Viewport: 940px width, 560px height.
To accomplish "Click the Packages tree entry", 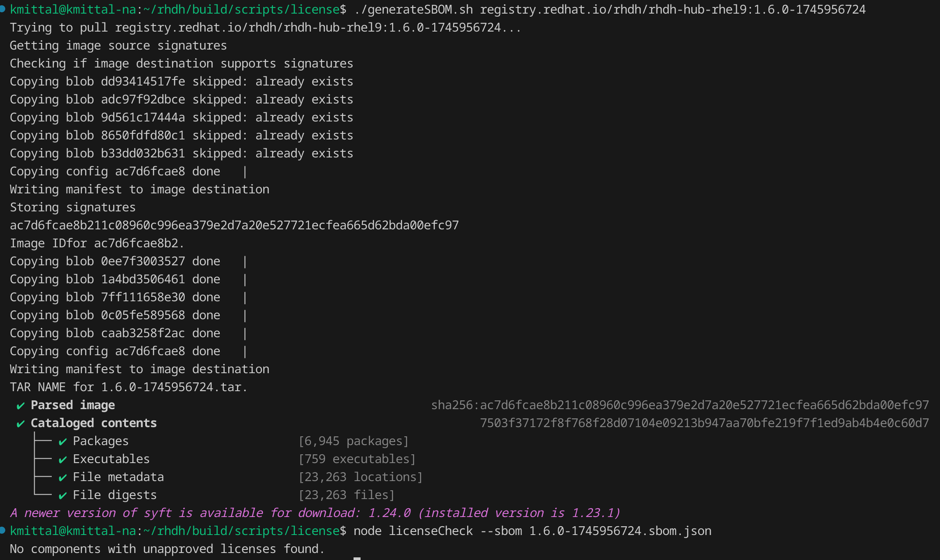I will [100, 441].
